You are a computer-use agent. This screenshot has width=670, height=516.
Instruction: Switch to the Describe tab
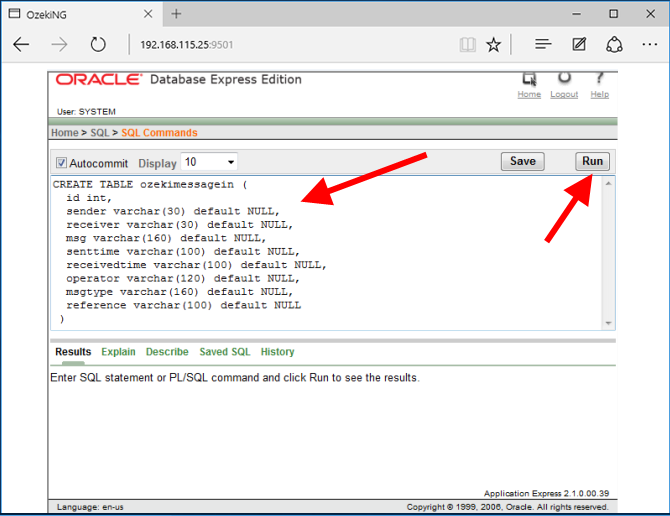coord(167,352)
